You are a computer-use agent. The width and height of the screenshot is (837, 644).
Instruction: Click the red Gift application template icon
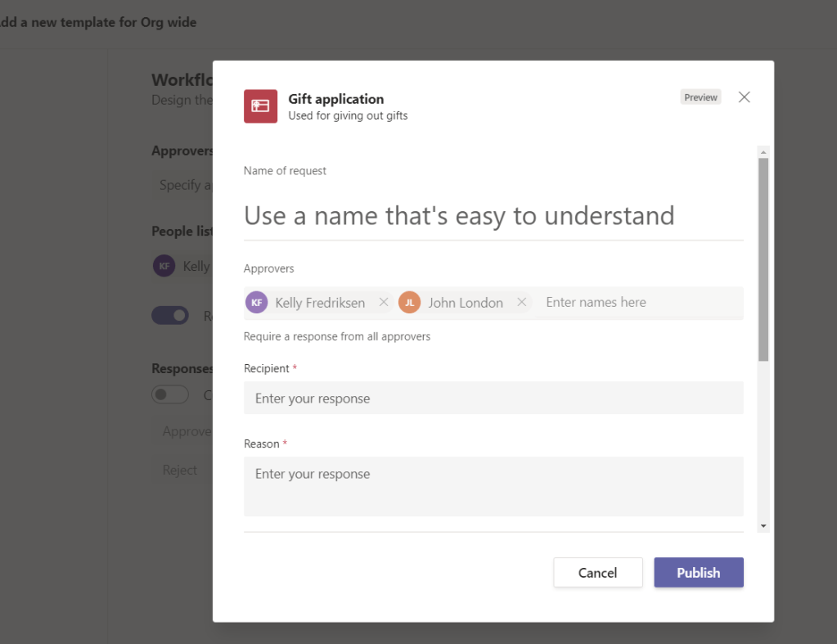pos(260,106)
